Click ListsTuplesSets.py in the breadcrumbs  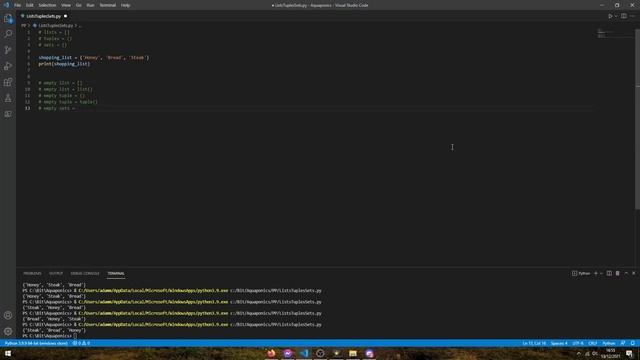[x=55, y=25]
